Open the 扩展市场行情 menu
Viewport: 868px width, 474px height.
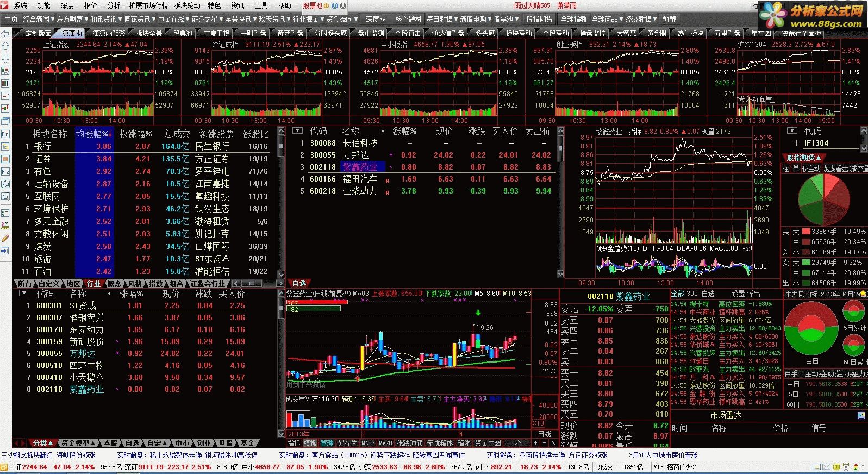148,5
